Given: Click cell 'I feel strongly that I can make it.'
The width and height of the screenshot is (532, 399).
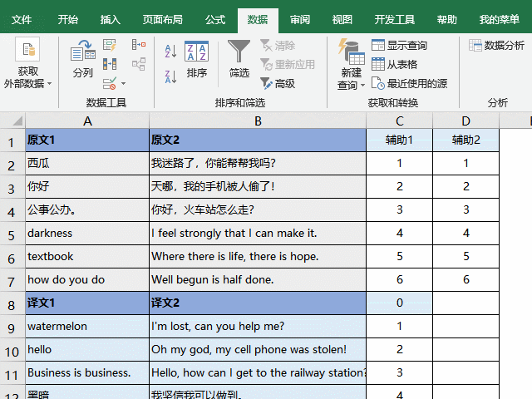Looking at the screenshot, I should pos(258,234).
